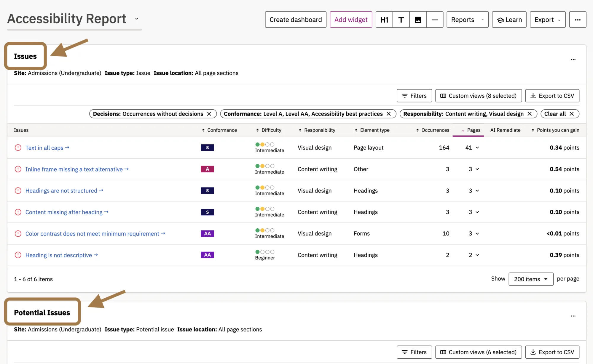Export the Issues table to CSV

click(x=552, y=96)
